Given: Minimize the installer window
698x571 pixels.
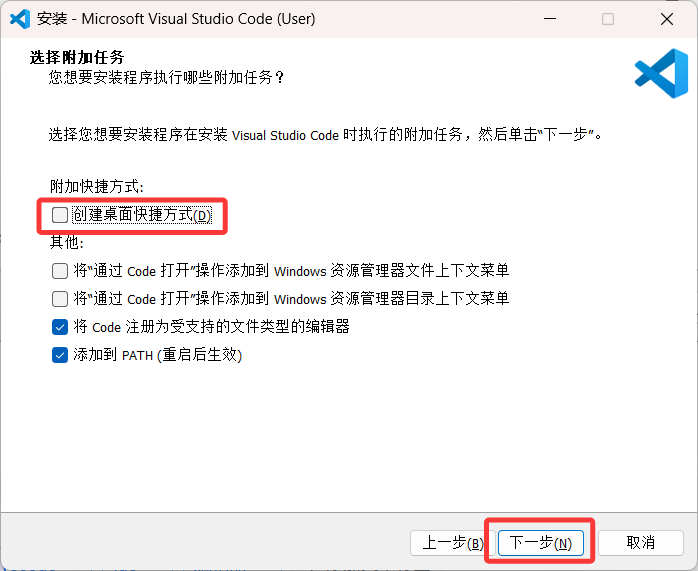Looking at the screenshot, I should [550, 19].
